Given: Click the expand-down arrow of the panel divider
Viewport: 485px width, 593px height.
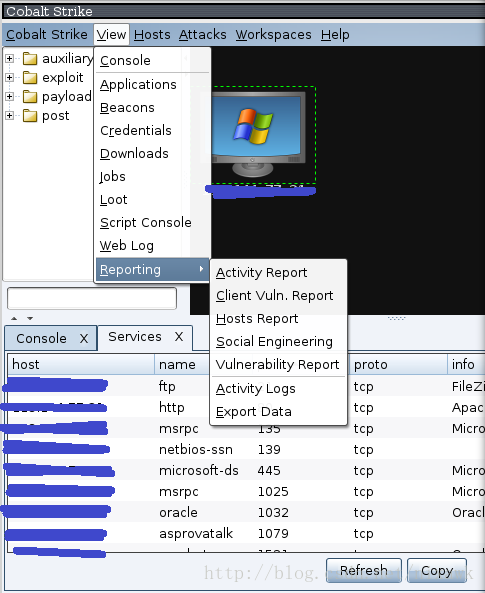Looking at the screenshot, I should pyautogui.click(x=30, y=319).
